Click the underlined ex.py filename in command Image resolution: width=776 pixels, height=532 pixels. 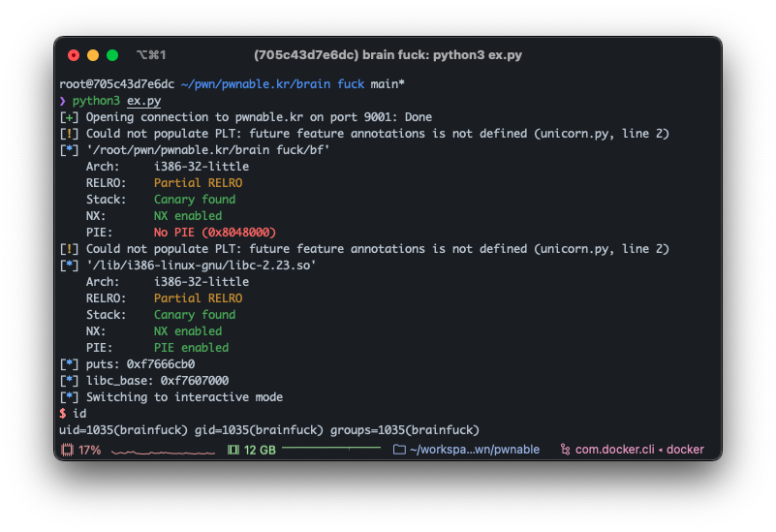144,101
